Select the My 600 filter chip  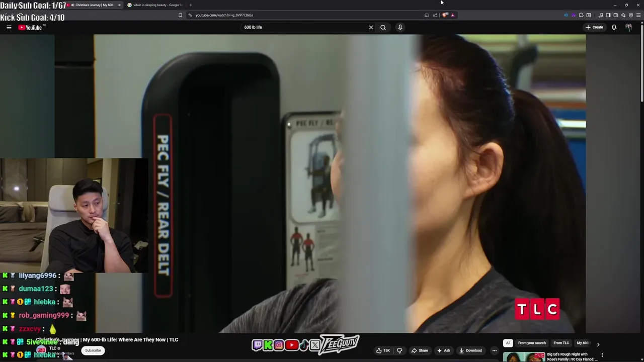[583, 343]
